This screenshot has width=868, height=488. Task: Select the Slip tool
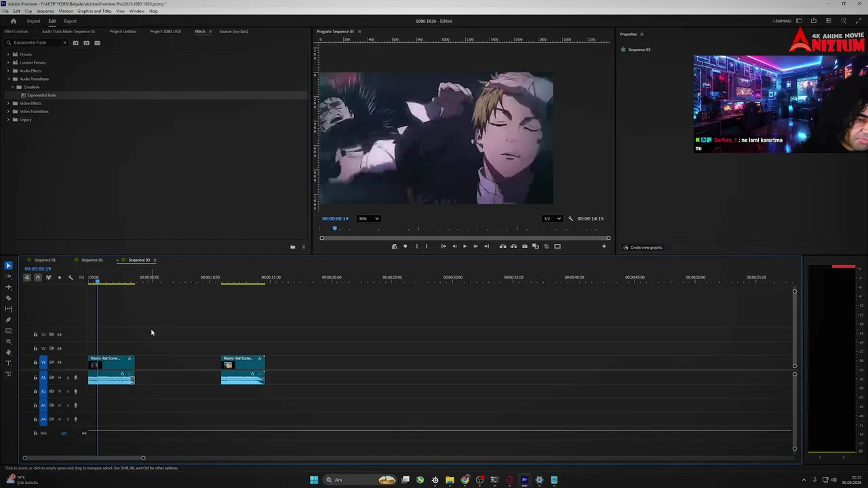8,309
